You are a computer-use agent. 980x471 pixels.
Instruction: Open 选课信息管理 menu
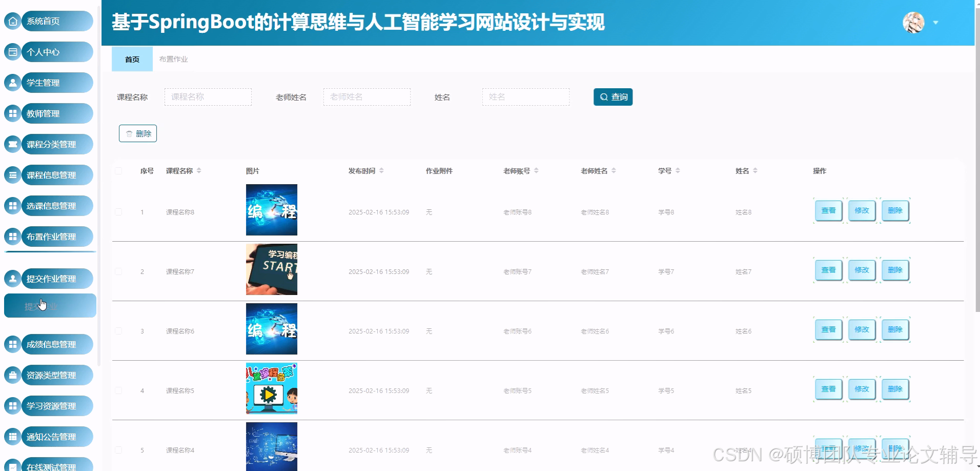[x=57, y=206]
